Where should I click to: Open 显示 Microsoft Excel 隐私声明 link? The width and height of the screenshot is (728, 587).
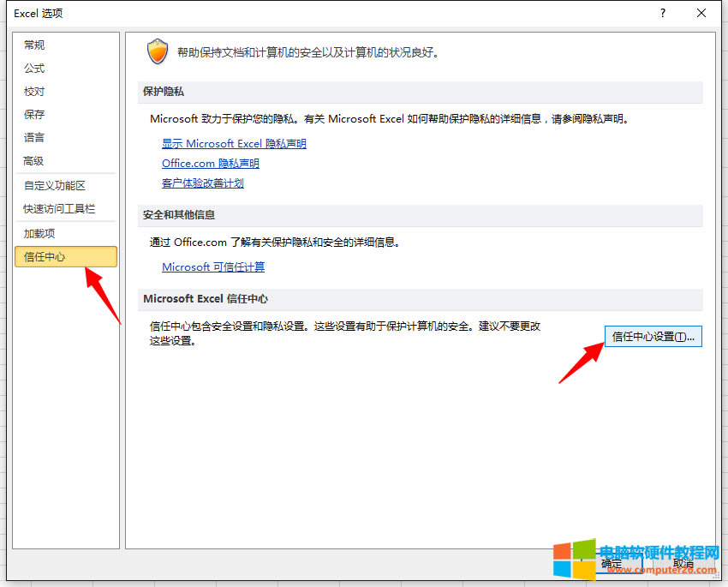pos(234,144)
